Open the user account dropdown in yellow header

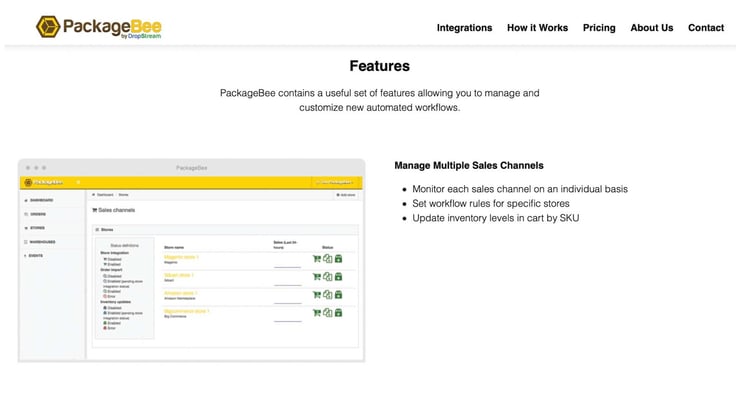[x=335, y=182]
